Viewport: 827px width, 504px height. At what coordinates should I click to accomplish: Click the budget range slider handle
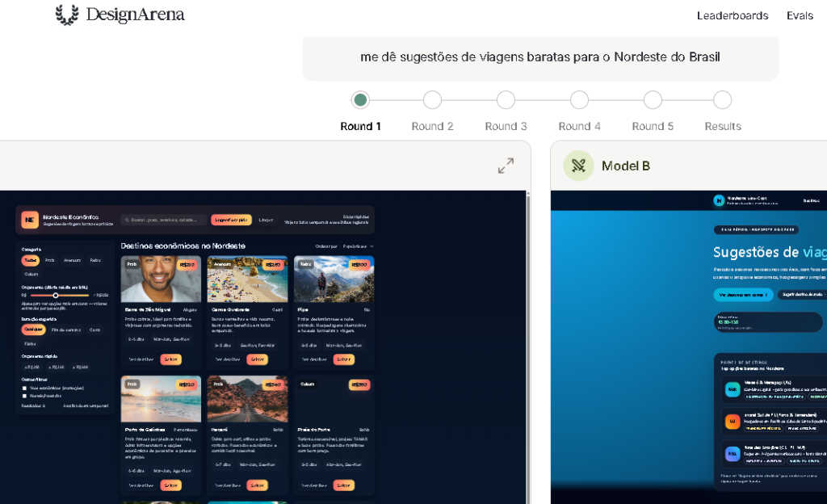[x=55, y=296]
